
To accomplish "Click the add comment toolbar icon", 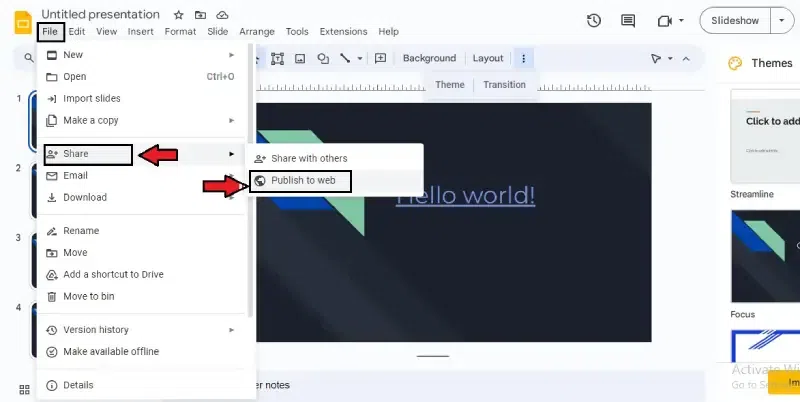I will [x=381, y=58].
